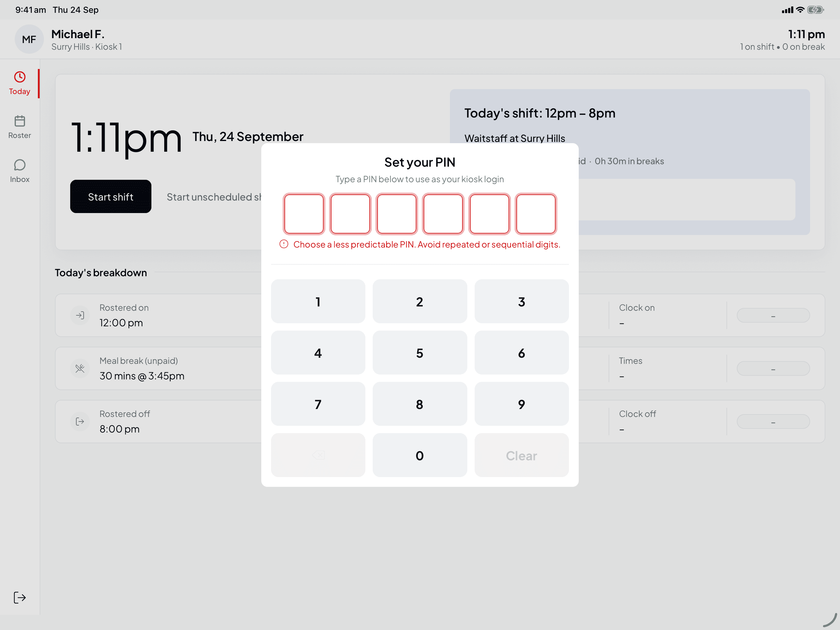The width and height of the screenshot is (840, 630).
Task: Click the Start unscheduled shift link
Action: pos(214,197)
